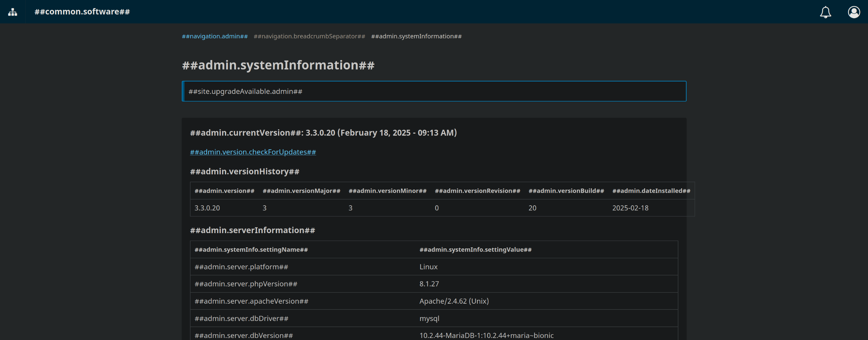Select Apache/2.4.62 (Unix) value
The image size is (868, 340).
click(x=454, y=301)
